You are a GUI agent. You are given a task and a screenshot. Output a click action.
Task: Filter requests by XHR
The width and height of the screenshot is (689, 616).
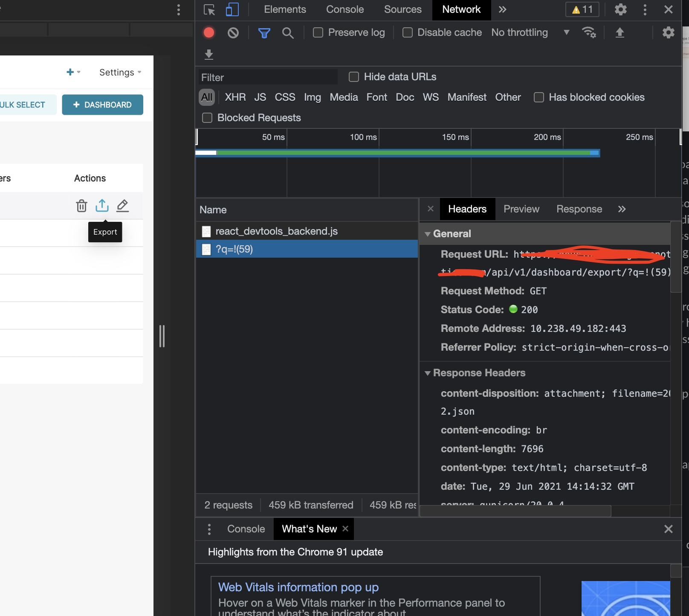tap(235, 97)
